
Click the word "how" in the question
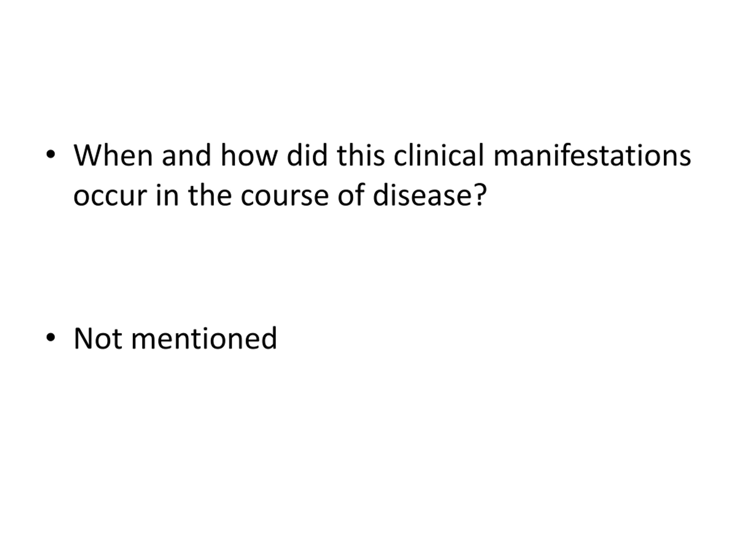click(249, 155)
